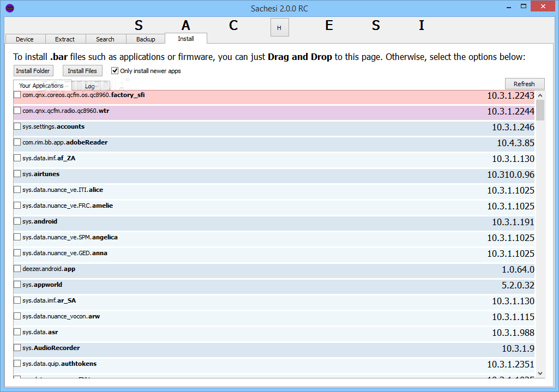Screen dimensions: 559x392
Task: Click the Sachesi app icon in title bar
Action: coord(10,8)
